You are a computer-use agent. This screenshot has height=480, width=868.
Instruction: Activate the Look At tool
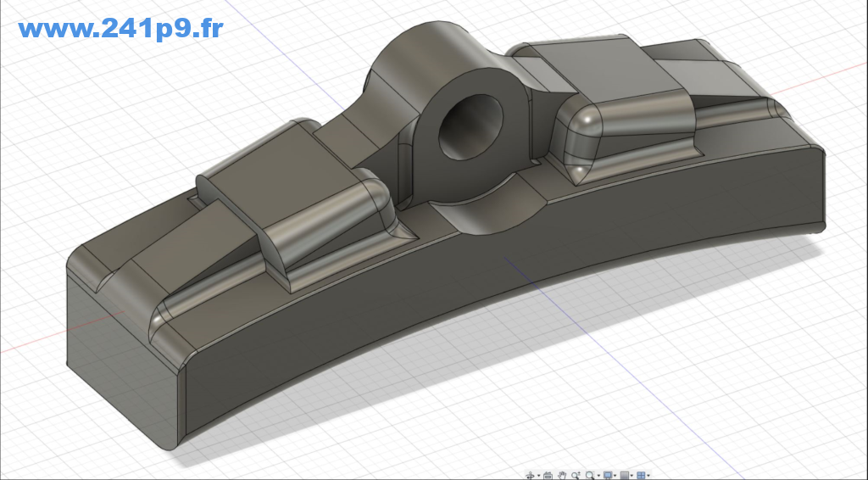coord(548,475)
